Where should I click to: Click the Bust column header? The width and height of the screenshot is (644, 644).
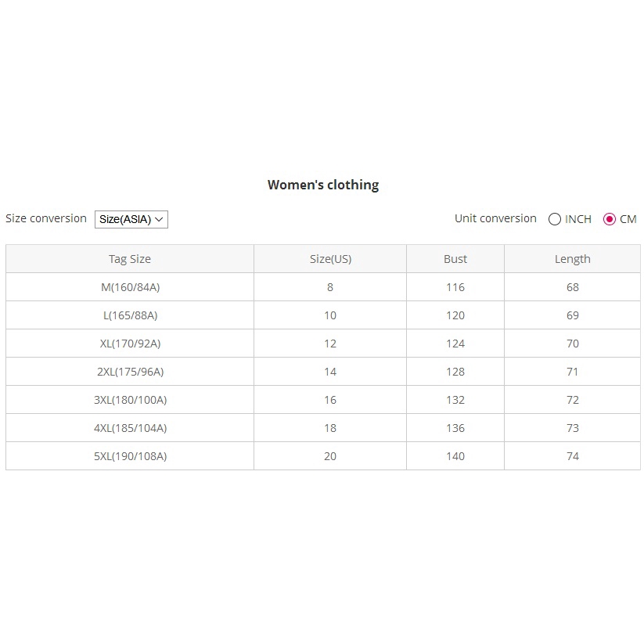click(455, 259)
